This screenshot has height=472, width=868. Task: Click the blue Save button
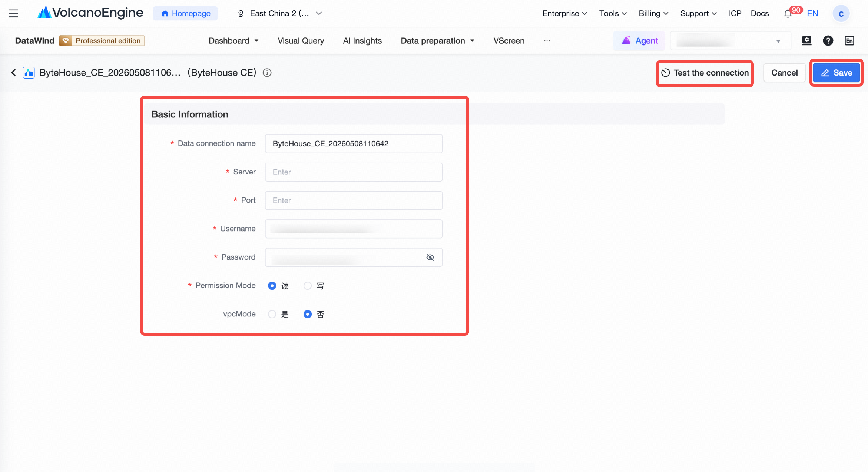point(836,73)
